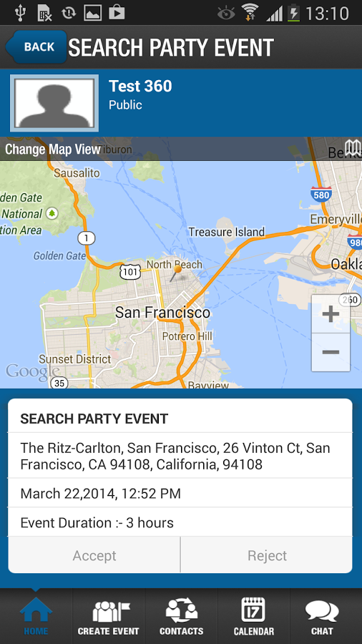
Task: Tap the Ritz-Carlton address row
Action: point(180,456)
